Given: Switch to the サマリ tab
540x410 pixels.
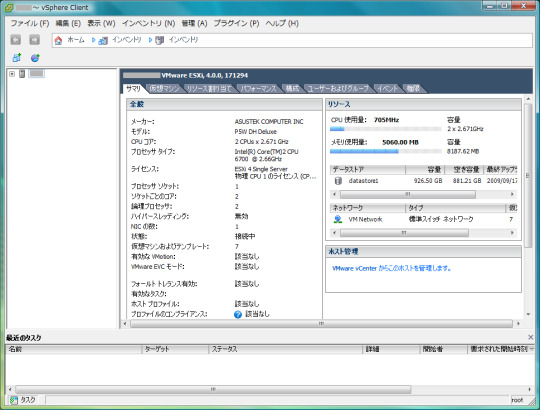Looking at the screenshot, I should (x=134, y=89).
